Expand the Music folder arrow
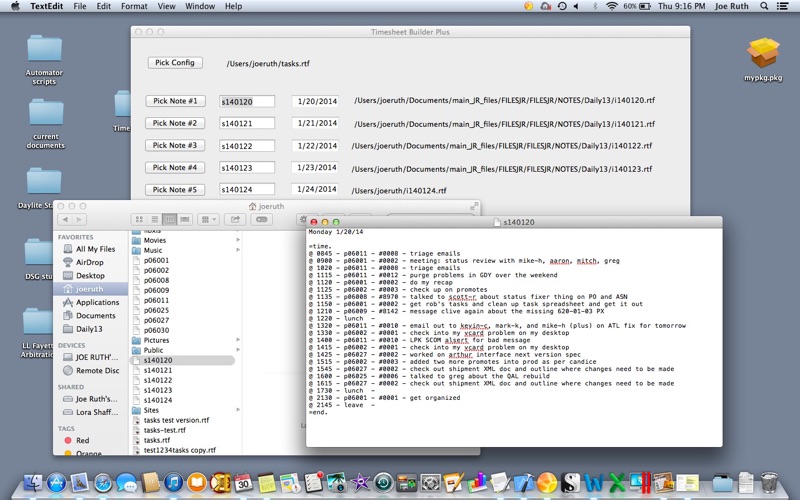 coord(238,250)
